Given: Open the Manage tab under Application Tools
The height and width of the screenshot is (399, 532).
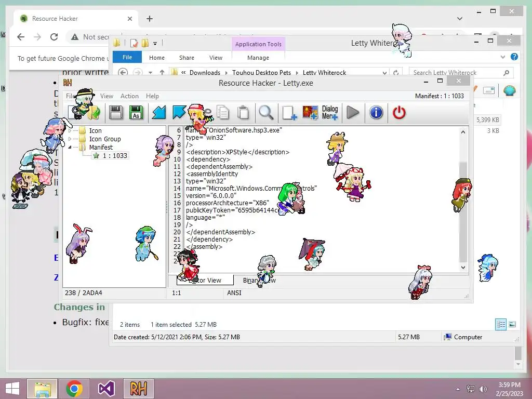Looking at the screenshot, I should pyautogui.click(x=258, y=58).
